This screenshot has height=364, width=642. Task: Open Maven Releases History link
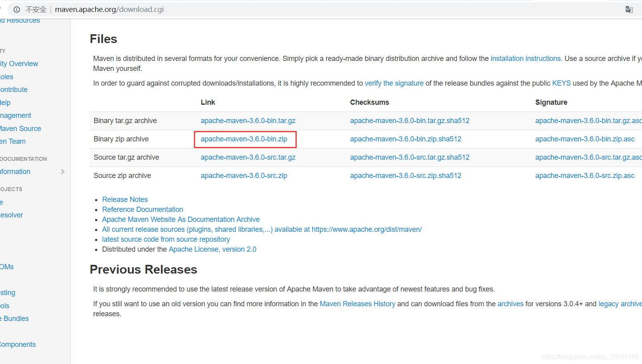(x=358, y=304)
